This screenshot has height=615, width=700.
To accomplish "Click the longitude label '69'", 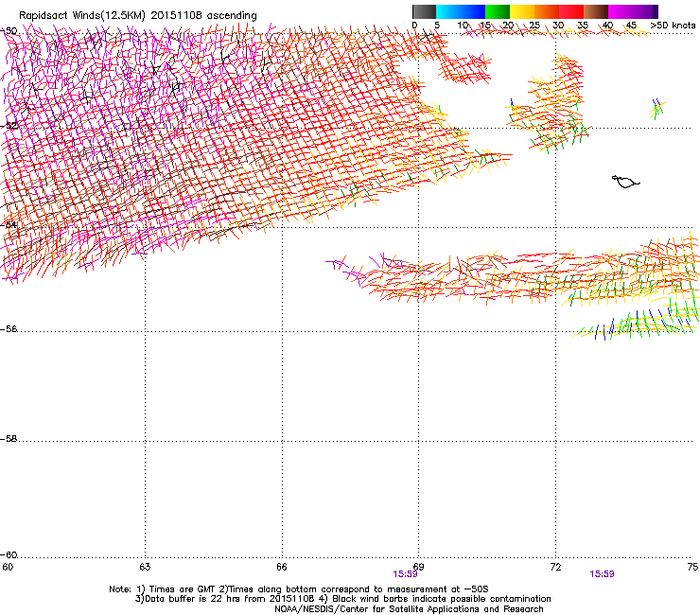I will pos(419,567).
